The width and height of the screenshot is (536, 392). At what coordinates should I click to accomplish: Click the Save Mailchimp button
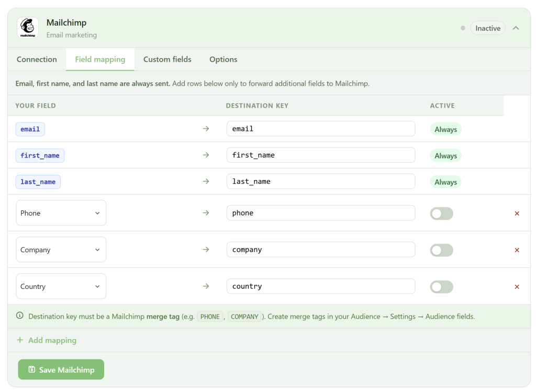[x=61, y=369]
